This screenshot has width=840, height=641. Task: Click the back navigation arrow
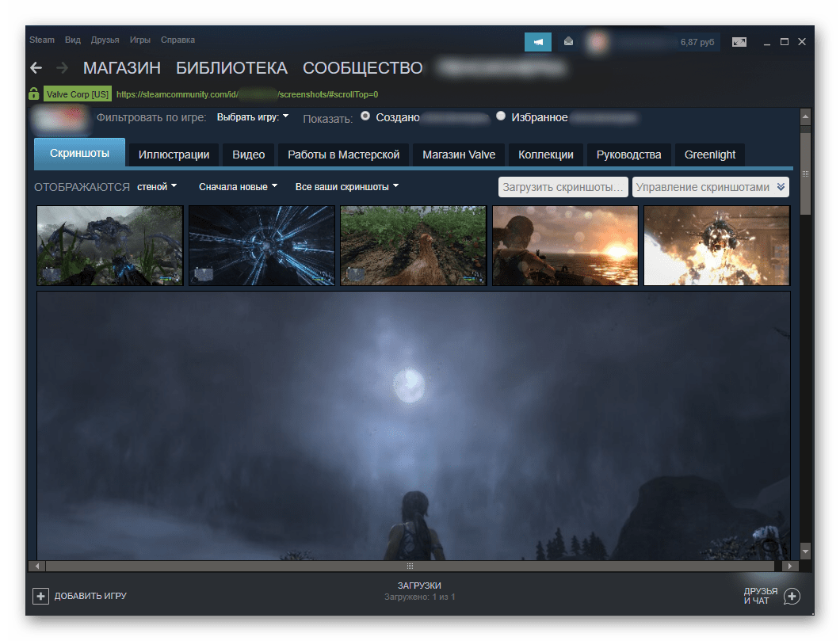coord(36,68)
